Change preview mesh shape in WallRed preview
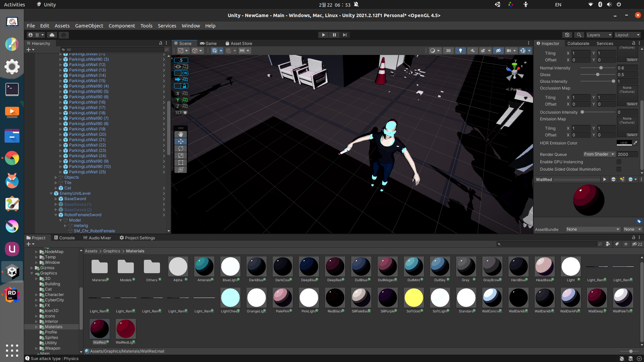The height and width of the screenshot is (362, 644). pyautogui.click(x=613, y=180)
